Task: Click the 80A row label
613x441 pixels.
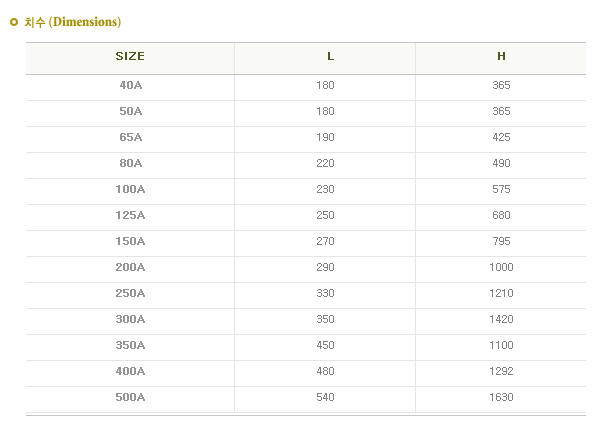Action: tap(130, 163)
